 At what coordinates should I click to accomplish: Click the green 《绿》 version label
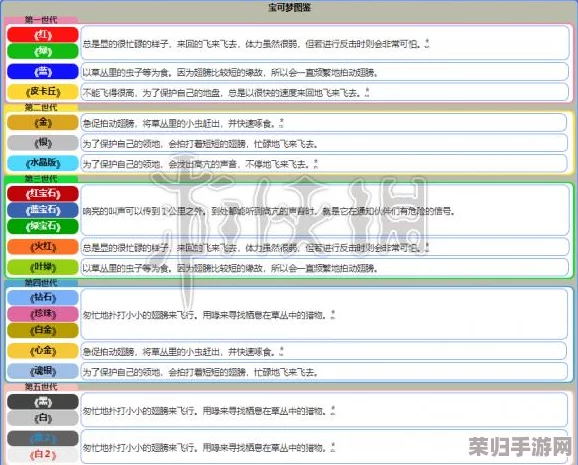pyautogui.click(x=43, y=51)
